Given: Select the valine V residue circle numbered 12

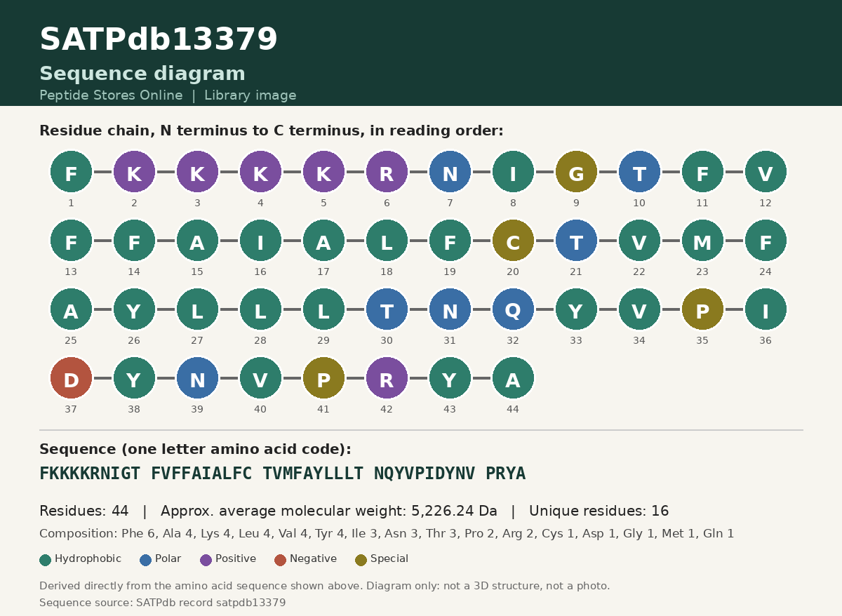Looking at the screenshot, I should pyautogui.click(x=766, y=172).
